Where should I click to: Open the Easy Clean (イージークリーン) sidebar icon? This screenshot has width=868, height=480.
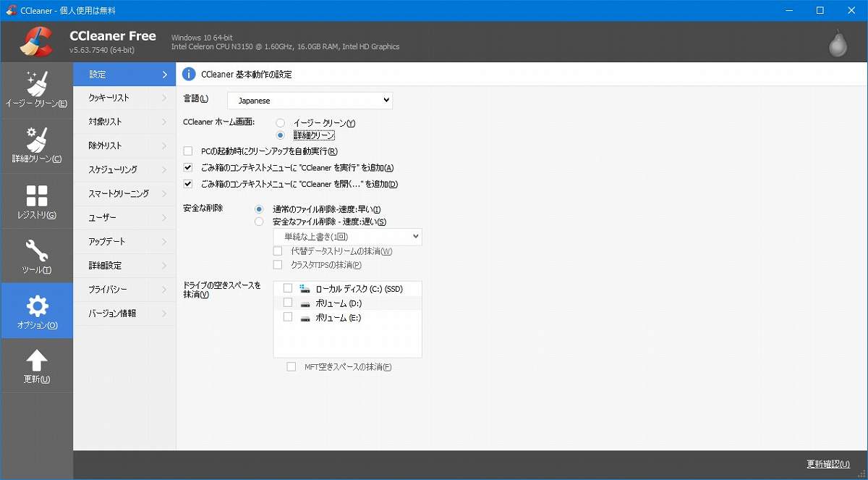pos(37,83)
